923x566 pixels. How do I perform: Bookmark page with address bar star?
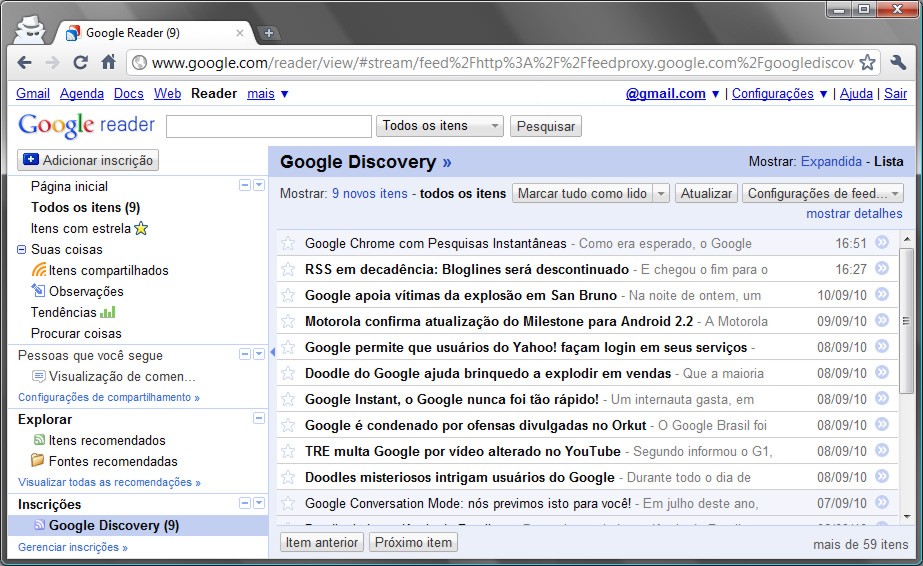[867, 62]
